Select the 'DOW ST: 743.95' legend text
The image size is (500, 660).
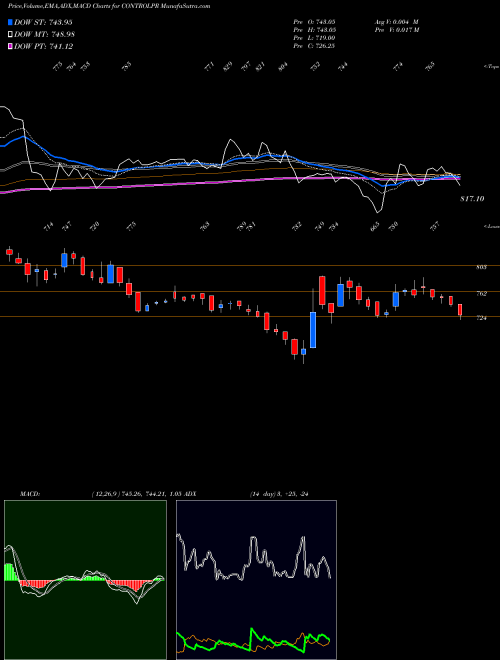coord(43,22)
